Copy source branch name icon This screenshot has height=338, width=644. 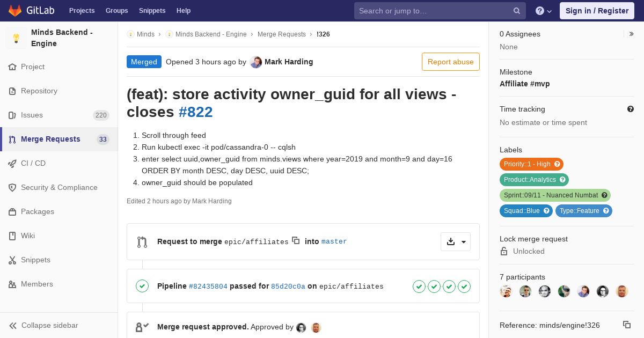coord(296,240)
